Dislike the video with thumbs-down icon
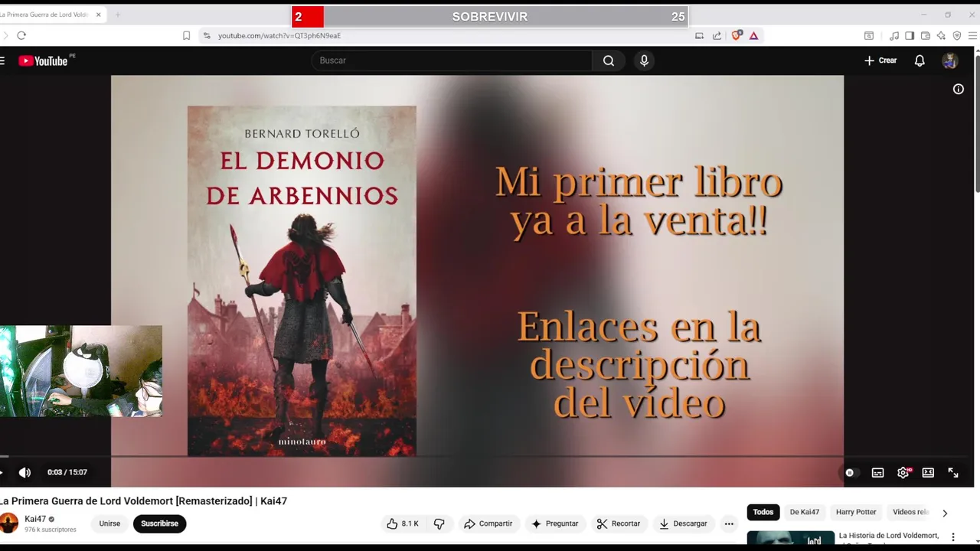980x551 pixels. click(439, 523)
